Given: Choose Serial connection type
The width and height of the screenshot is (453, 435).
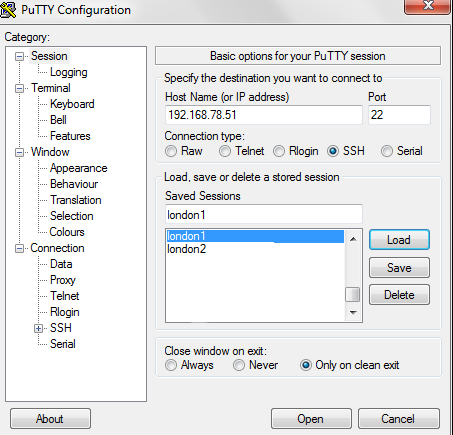Looking at the screenshot, I should click(387, 151).
